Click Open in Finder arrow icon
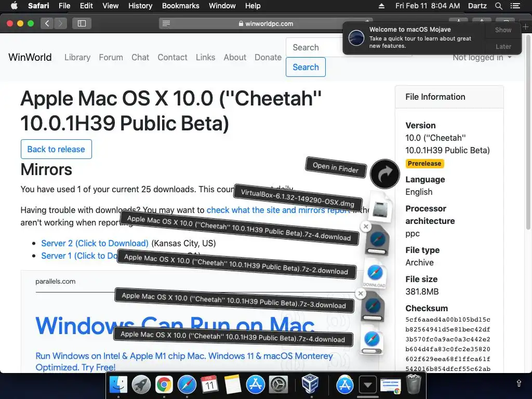 click(385, 174)
